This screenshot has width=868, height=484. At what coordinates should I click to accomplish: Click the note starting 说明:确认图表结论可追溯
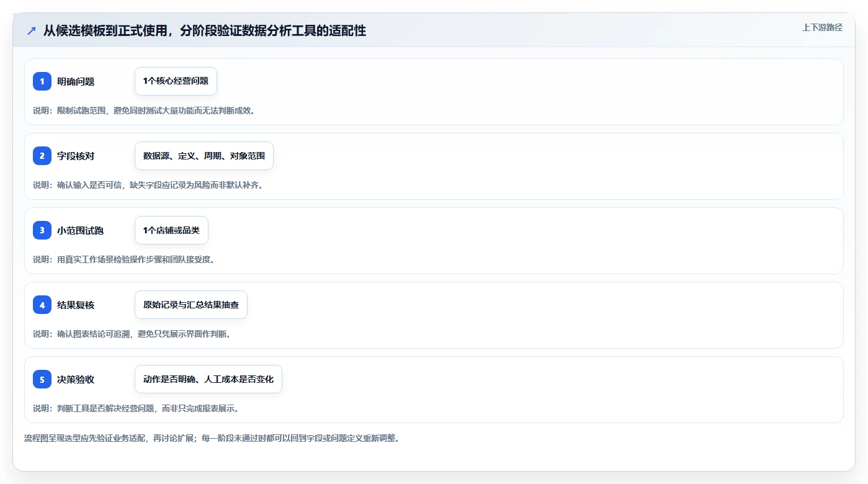point(132,334)
